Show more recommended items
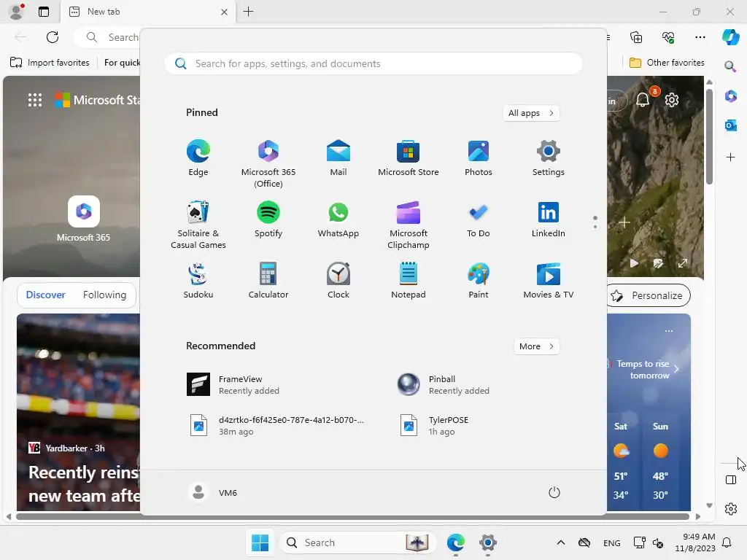This screenshot has width=747, height=560. point(536,346)
